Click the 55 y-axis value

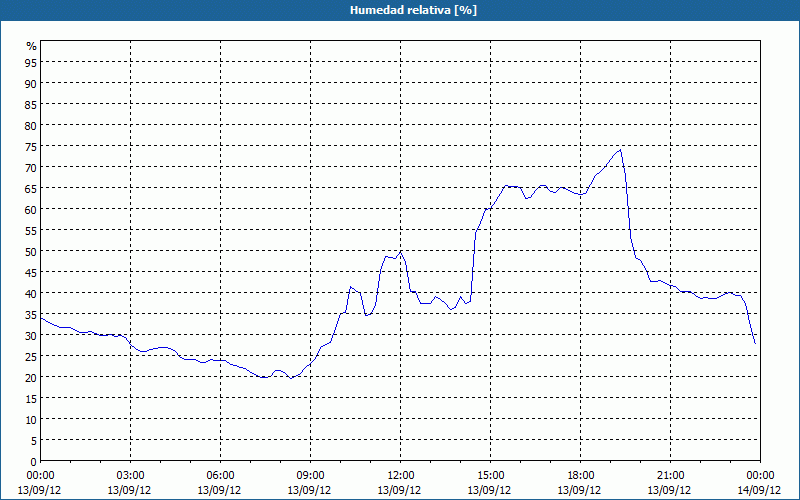[x=31, y=231]
